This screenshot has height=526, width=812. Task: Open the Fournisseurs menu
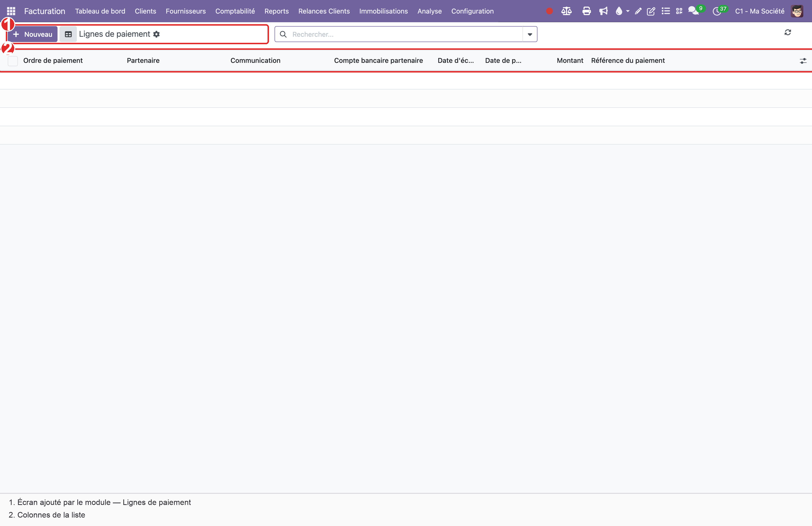tap(186, 11)
